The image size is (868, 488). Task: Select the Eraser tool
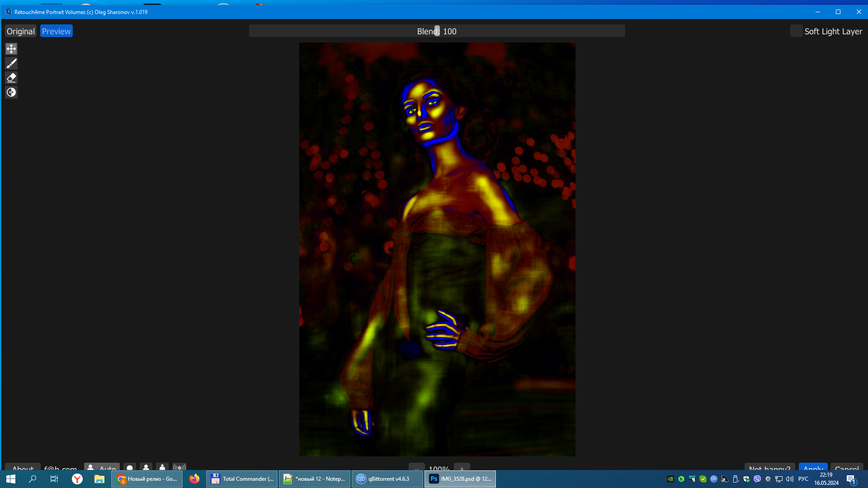(11, 78)
